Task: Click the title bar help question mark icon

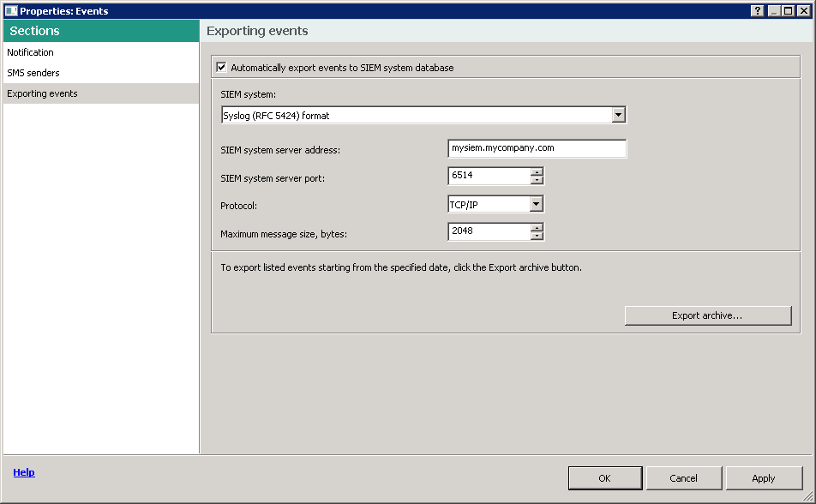Action: 757,10
